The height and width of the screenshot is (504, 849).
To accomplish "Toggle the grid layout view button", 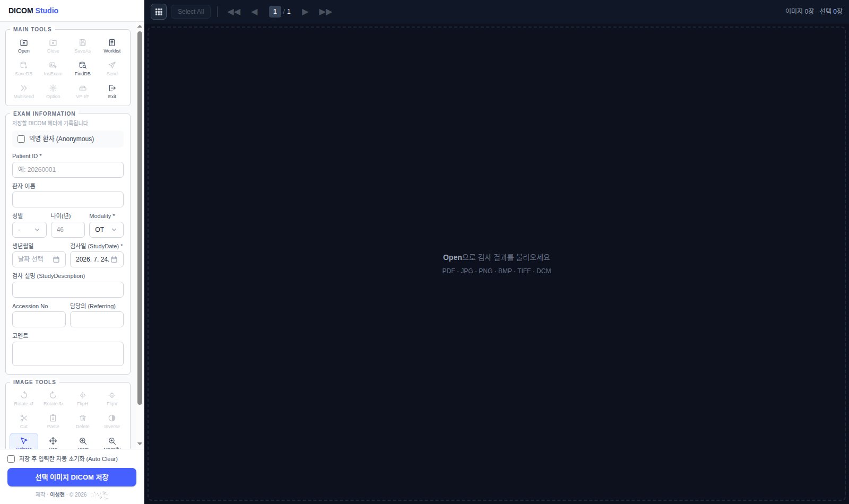I will (x=159, y=12).
